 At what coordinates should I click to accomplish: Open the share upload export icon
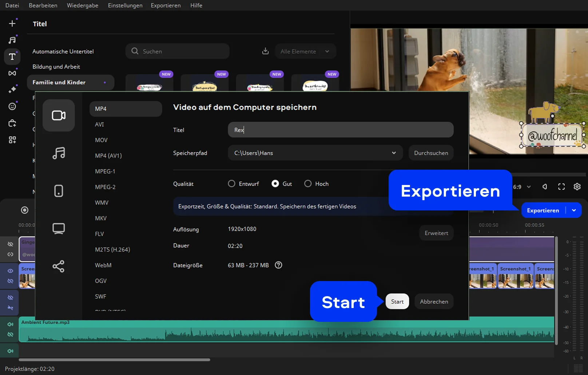pyautogui.click(x=59, y=267)
